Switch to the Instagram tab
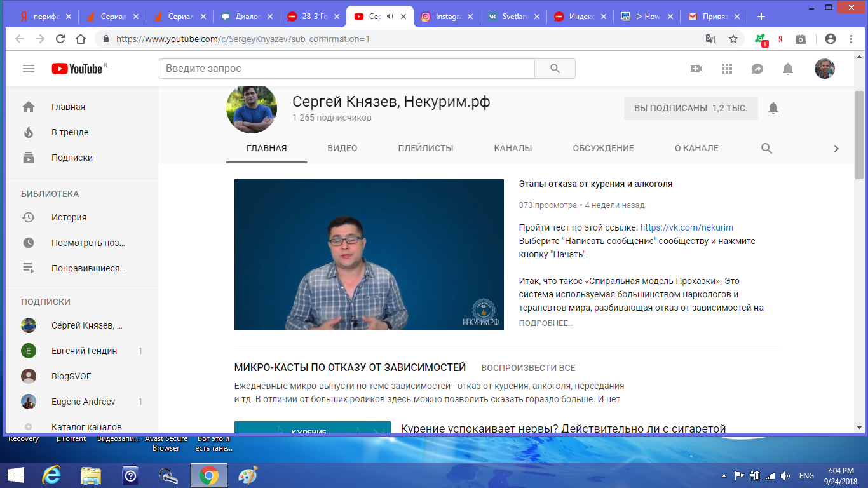The height and width of the screenshot is (488, 868). click(447, 17)
